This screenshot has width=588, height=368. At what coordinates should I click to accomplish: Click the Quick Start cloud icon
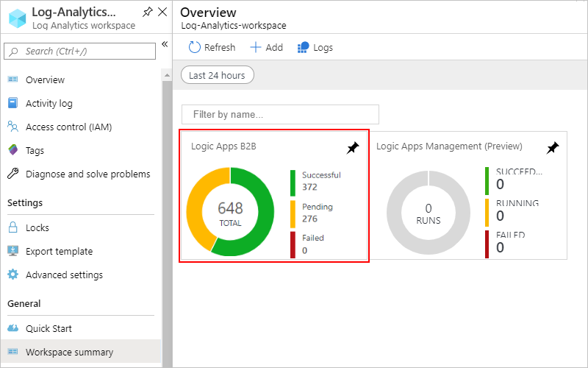point(12,328)
